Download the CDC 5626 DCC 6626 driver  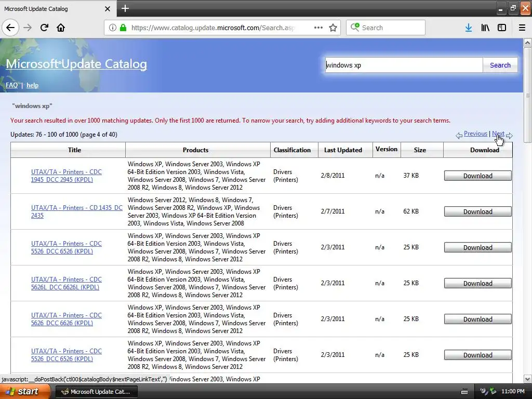click(x=478, y=320)
